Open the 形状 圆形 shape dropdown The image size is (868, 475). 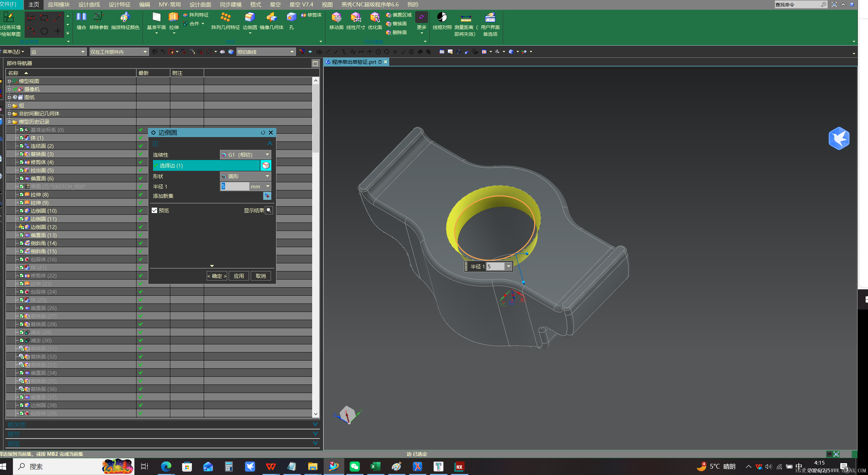246,176
